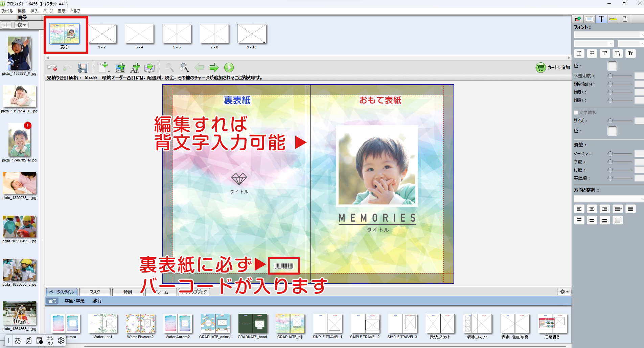The width and height of the screenshot is (644, 348).
Task: Open the ページ menu
Action: pos(48,11)
